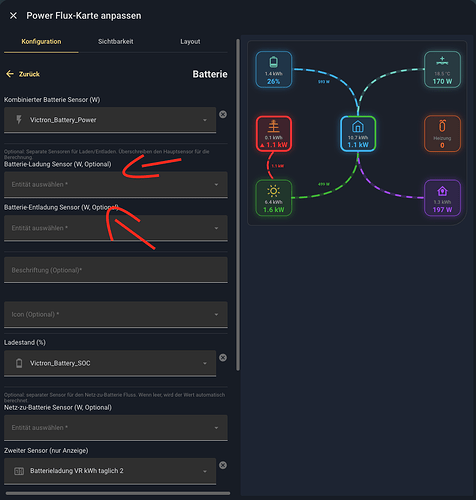Remove the Batterieladung VR kWh taglich 2 sensor
This screenshot has height=500, width=476.
click(223, 465)
